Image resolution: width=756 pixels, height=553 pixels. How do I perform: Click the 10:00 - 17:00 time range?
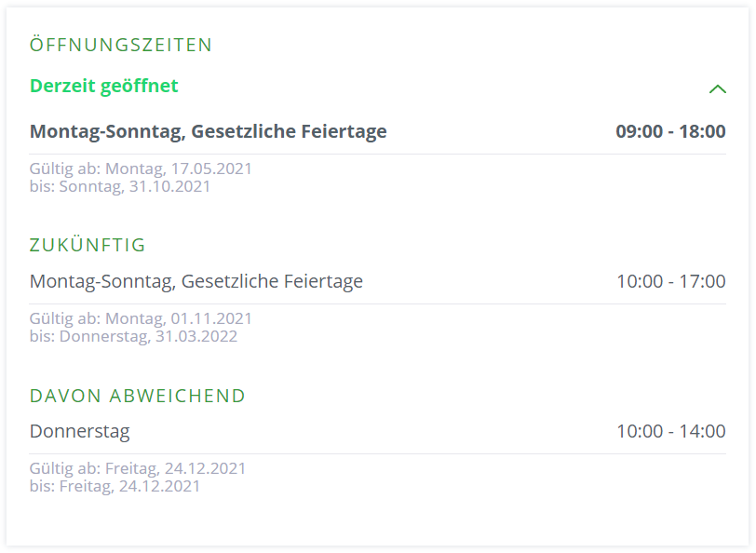[671, 281]
